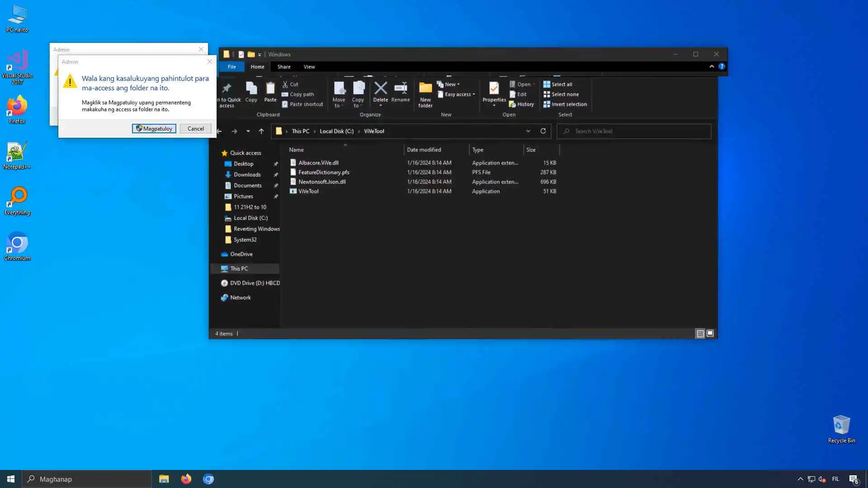868x488 pixels.
Task: Click the Invert selection icon
Action: [547, 104]
